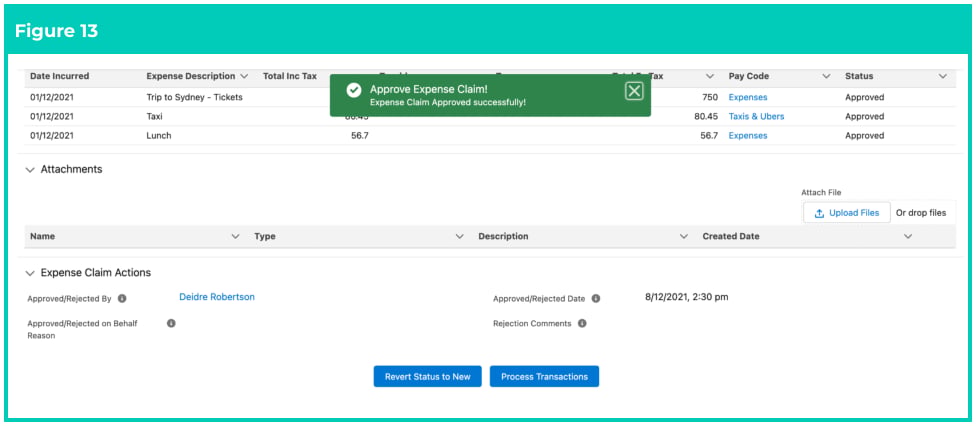This screenshot has height=426, width=976.
Task: Click the Pay Code column header label
Action: pyautogui.click(x=749, y=76)
